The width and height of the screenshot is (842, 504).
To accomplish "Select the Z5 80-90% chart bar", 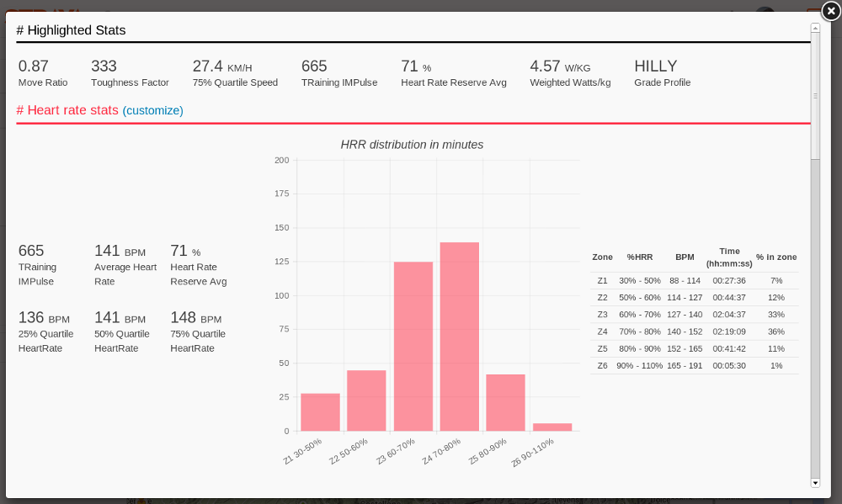I will coord(505,402).
